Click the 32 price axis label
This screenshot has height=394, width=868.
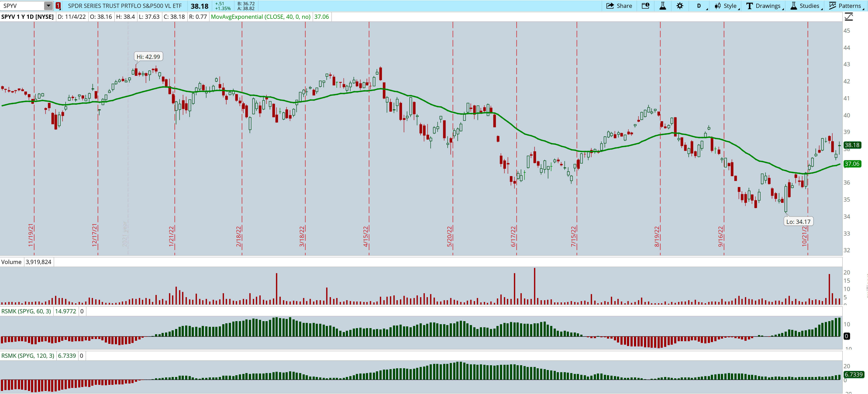(x=846, y=250)
